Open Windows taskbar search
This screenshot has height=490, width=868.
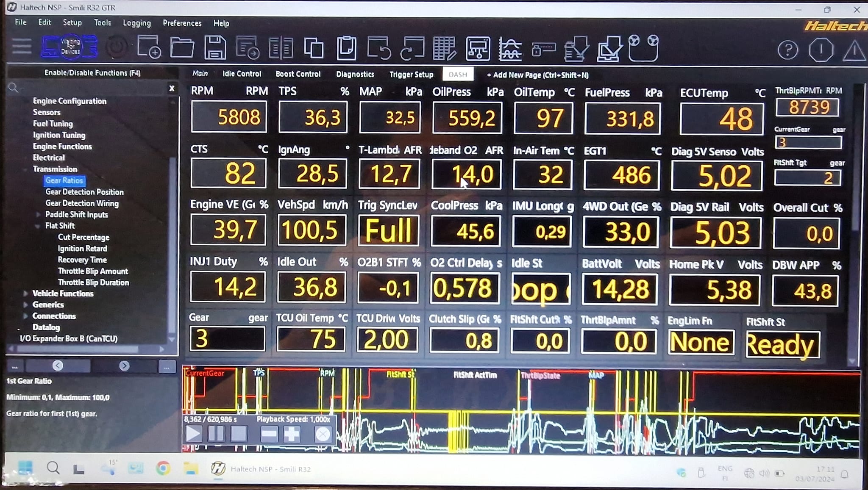tap(53, 468)
